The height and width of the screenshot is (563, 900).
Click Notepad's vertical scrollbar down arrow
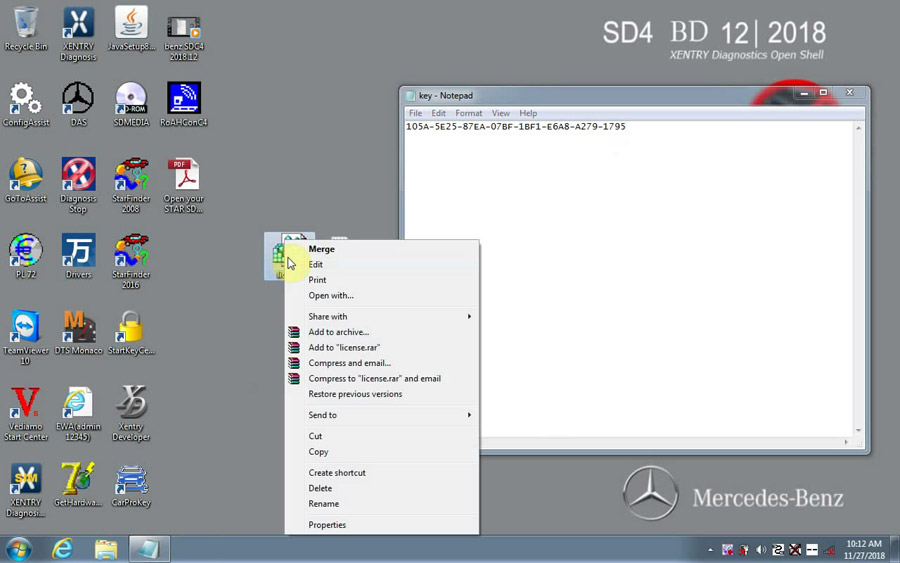(859, 430)
